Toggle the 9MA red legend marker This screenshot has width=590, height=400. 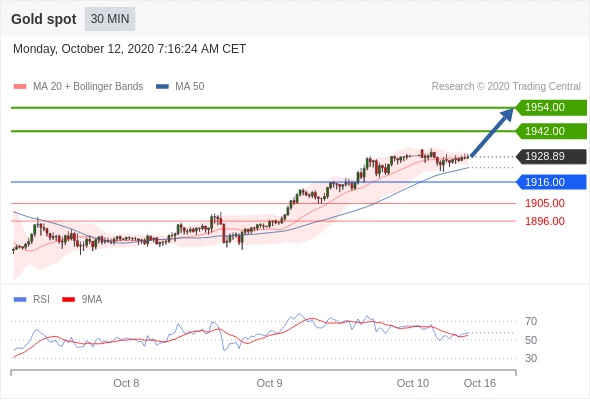pyautogui.click(x=68, y=300)
